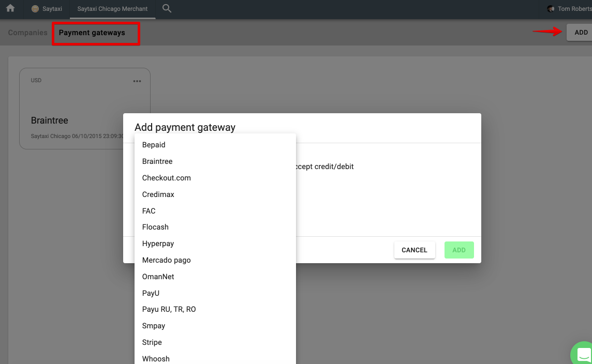592x364 pixels.
Task: Select Payu RU, TR, RO option
Action: click(215, 309)
